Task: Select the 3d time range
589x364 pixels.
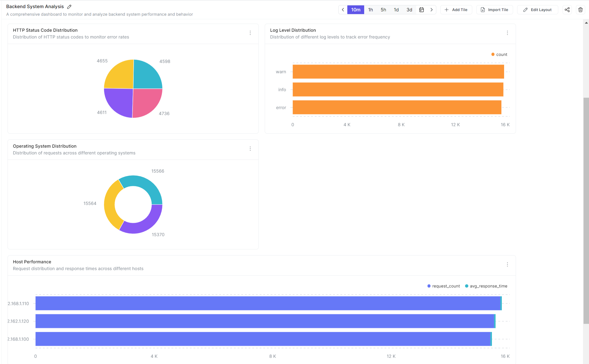Action: click(x=409, y=10)
